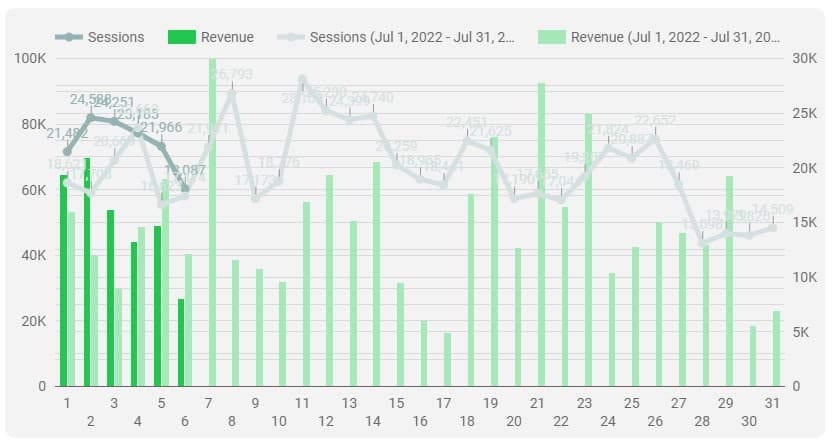This screenshot has width=832, height=448.
Task: Click the dark green Revenue legend swatch
Action: (181, 37)
